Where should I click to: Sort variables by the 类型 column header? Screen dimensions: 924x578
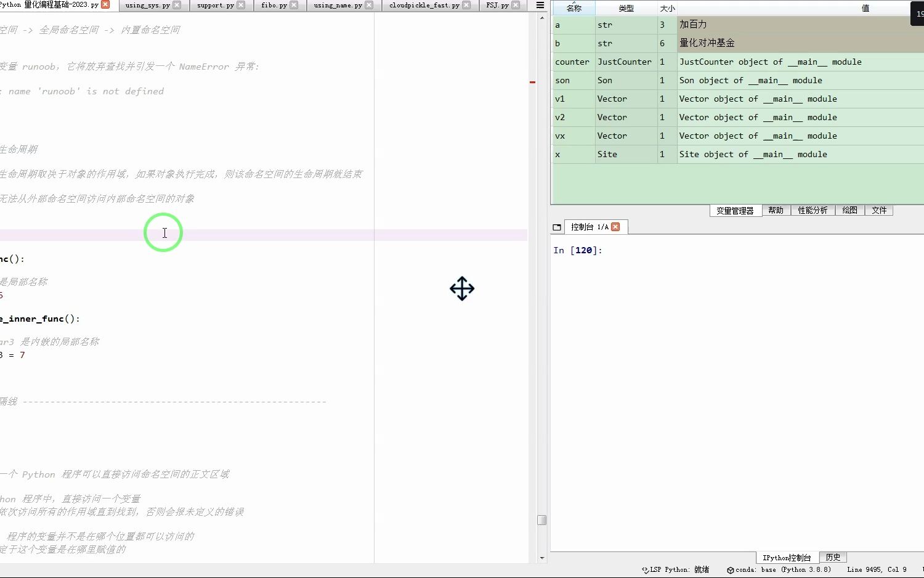[x=626, y=8]
